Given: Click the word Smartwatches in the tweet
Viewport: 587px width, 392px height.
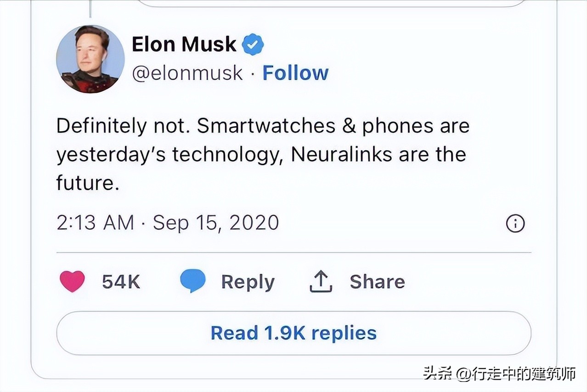Looking at the screenshot, I should pyautogui.click(x=266, y=126).
